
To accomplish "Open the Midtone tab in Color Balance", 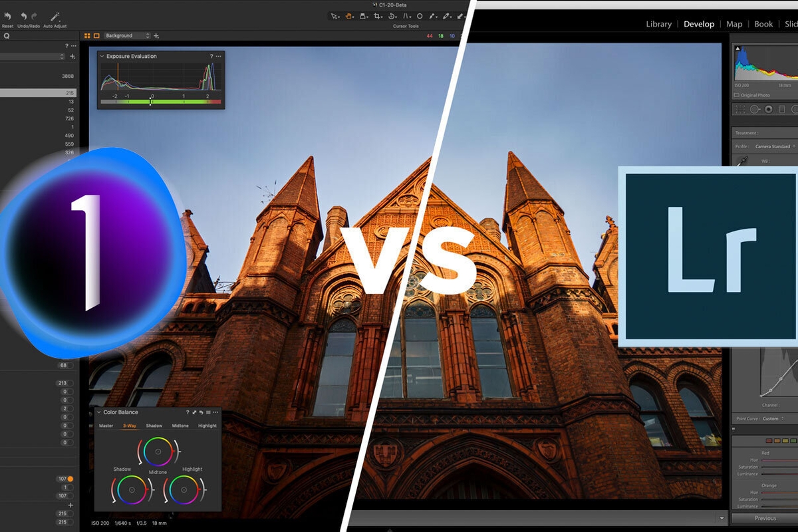I will click(180, 426).
